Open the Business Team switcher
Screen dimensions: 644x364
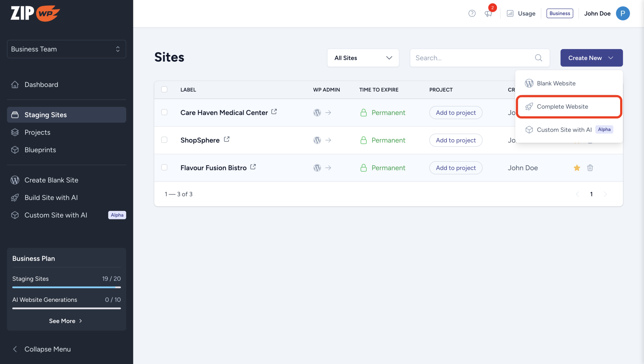[66, 49]
